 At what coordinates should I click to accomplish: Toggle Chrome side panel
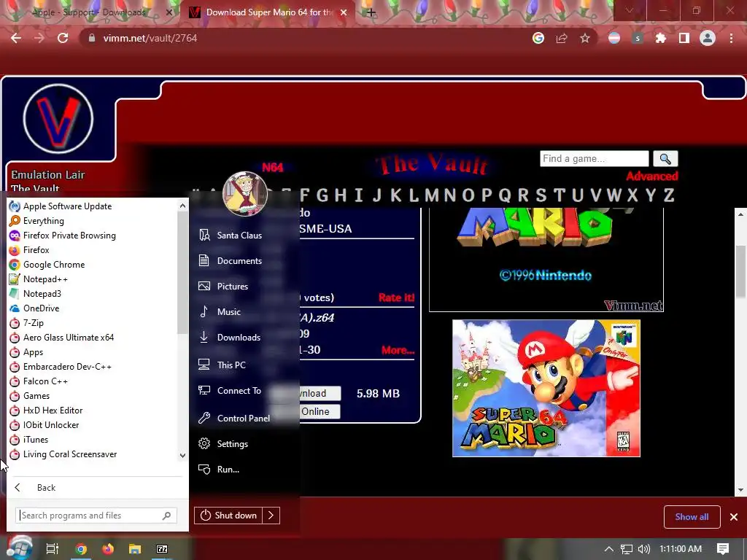click(x=684, y=38)
